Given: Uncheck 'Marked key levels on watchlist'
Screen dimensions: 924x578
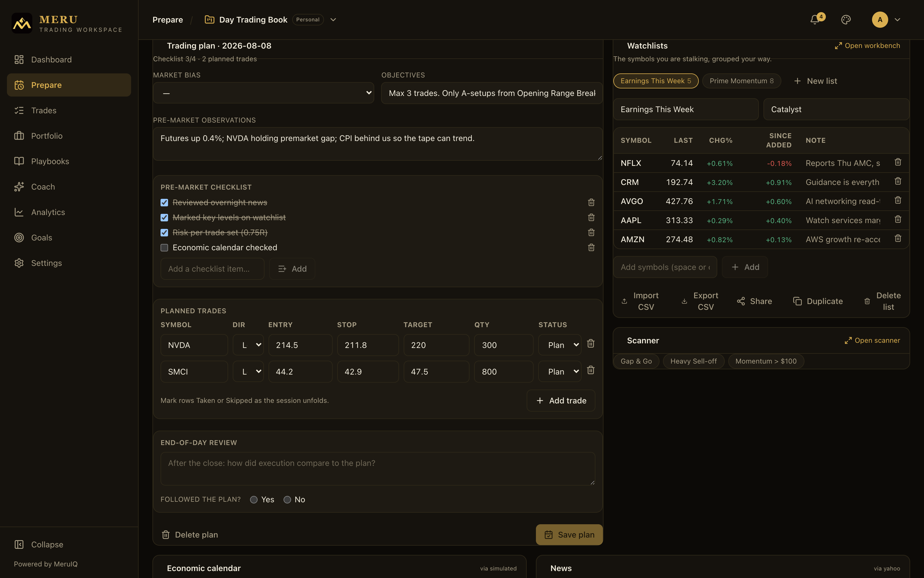Looking at the screenshot, I should (164, 218).
